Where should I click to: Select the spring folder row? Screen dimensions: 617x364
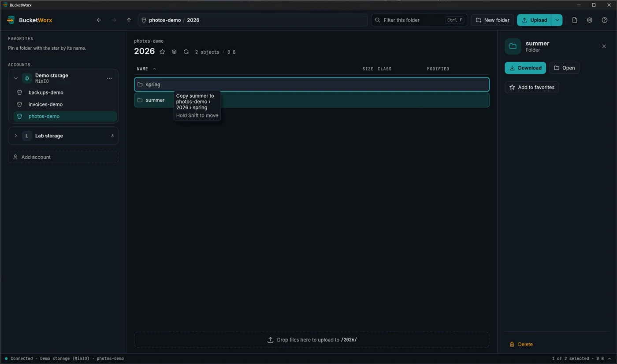point(312,85)
